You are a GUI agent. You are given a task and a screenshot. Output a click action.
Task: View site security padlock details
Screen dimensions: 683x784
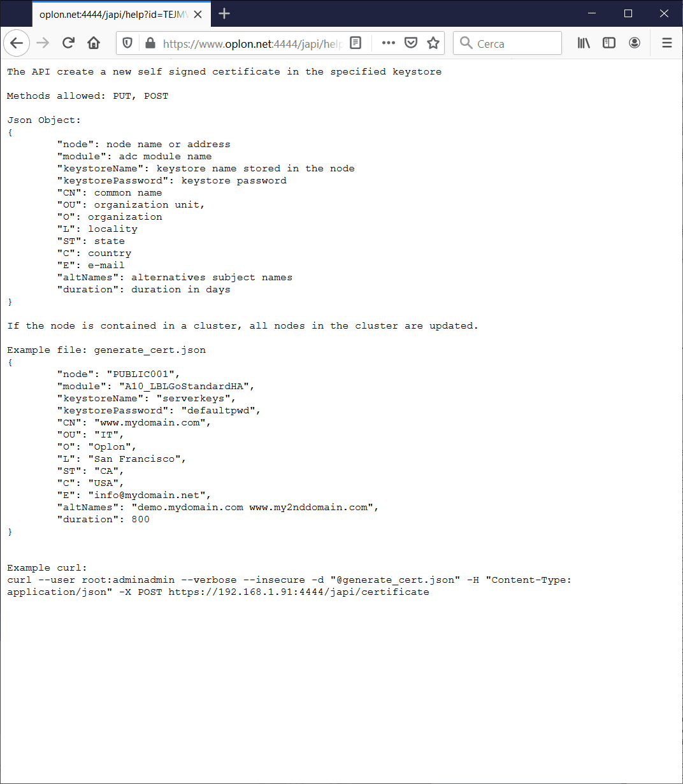[x=150, y=43]
